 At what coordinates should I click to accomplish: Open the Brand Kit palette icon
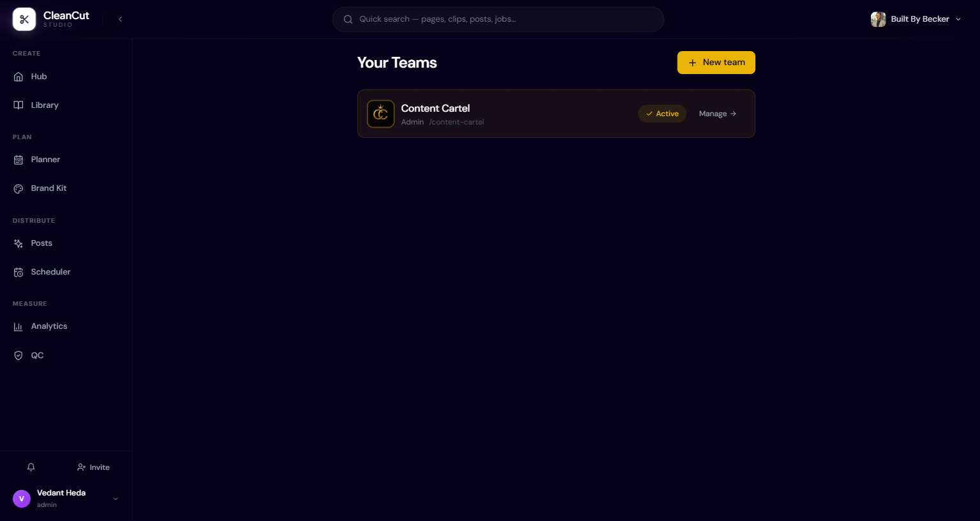(19, 188)
